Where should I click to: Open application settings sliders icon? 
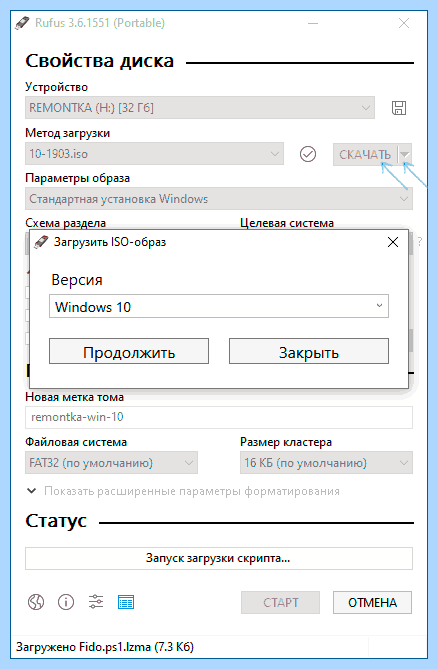click(x=96, y=602)
